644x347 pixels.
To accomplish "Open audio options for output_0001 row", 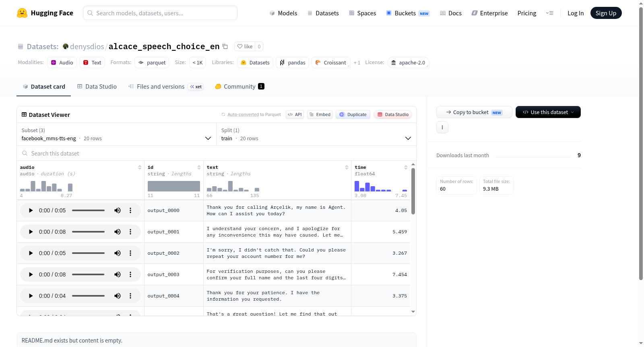I will tap(130, 232).
